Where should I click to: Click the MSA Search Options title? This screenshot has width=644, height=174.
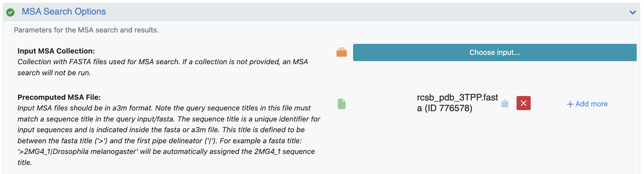click(64, 12)
